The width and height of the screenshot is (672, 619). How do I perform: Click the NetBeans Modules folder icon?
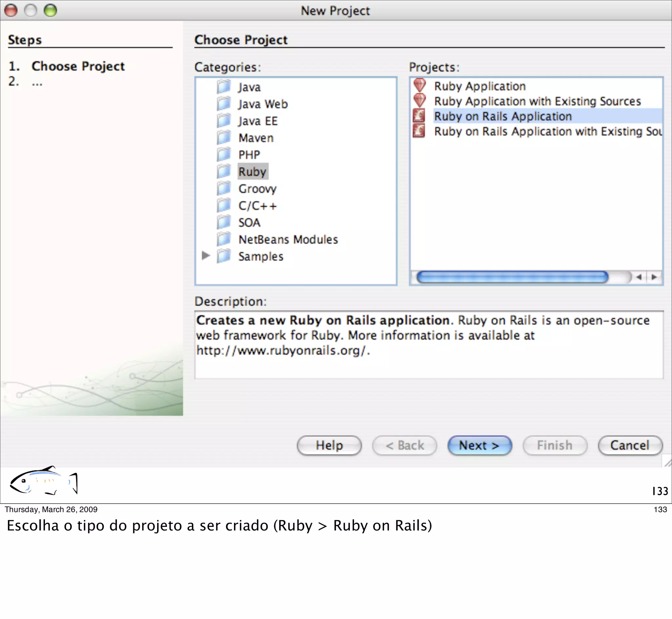223,239
